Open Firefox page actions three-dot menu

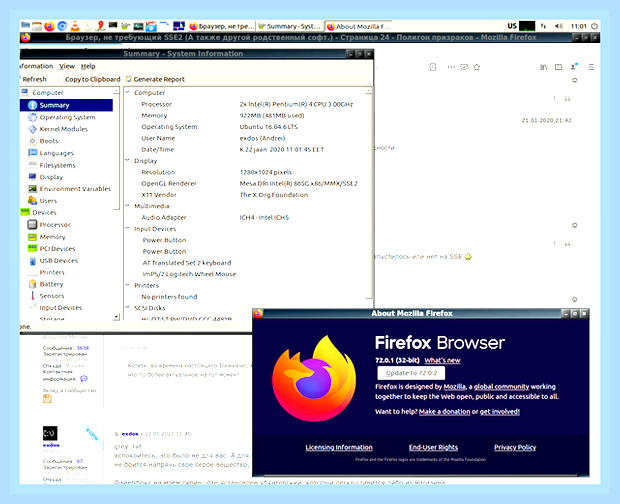[x=451, y=67]
